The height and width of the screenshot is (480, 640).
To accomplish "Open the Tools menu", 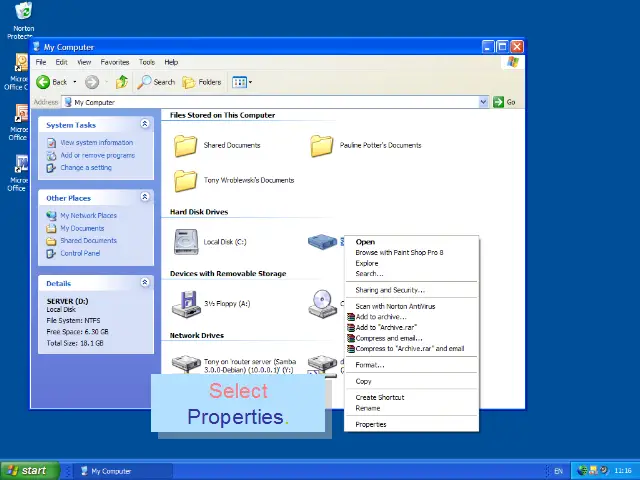I will click(x=147, y=62).
